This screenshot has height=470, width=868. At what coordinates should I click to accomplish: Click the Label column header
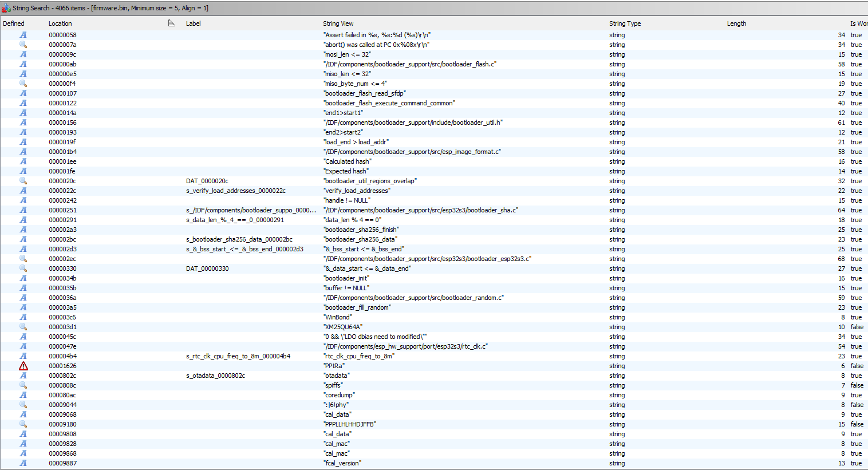(194, 23)
